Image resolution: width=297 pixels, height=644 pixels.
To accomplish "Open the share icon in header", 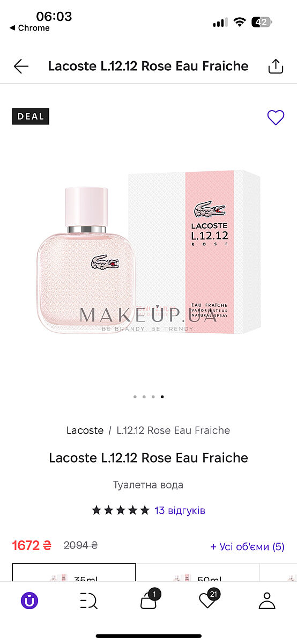I will point(275,66).
